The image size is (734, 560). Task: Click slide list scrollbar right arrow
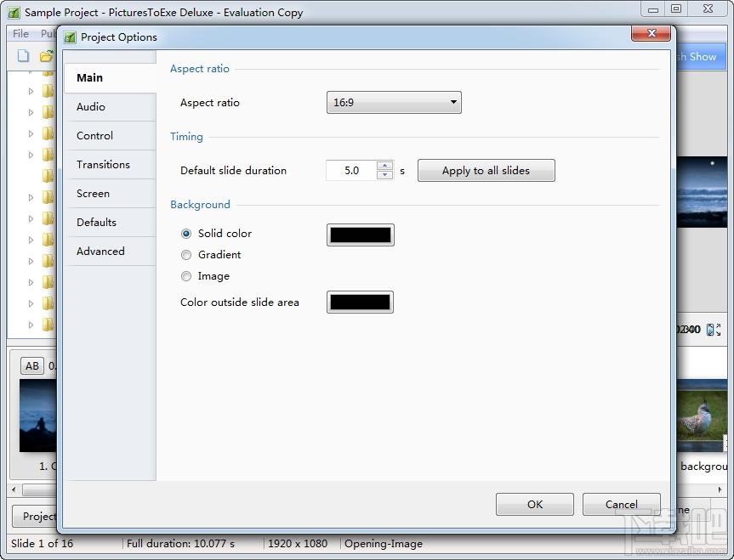coord(720,489)
